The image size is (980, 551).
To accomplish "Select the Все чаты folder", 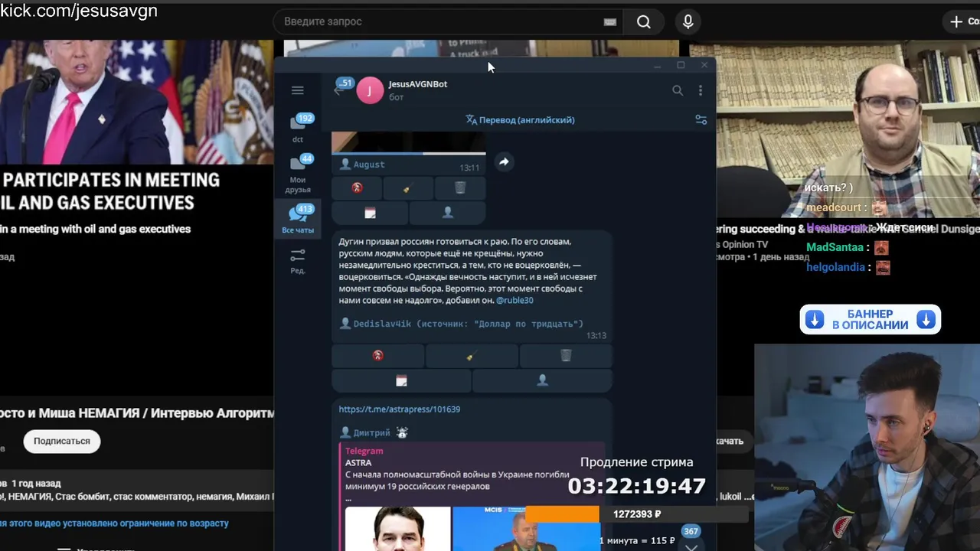I will click(x=298, y=218).
